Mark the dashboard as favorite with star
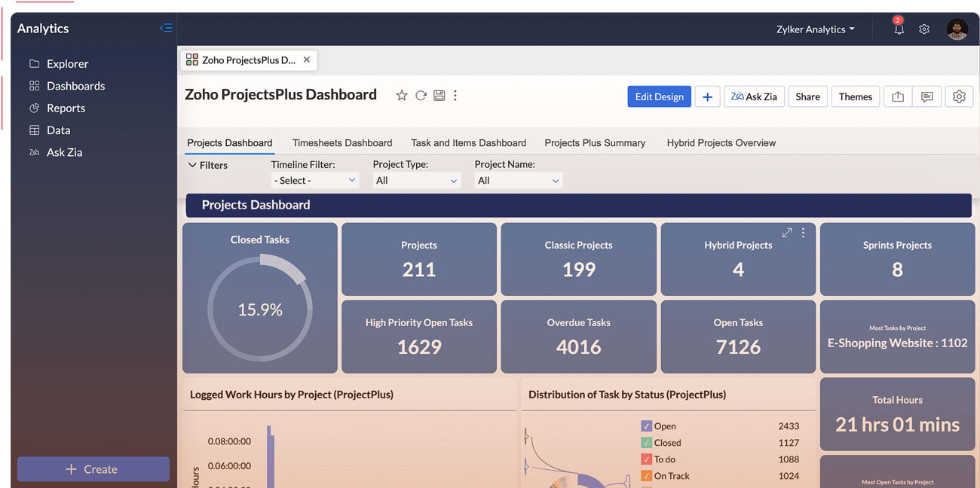 [x=402, y=96]
